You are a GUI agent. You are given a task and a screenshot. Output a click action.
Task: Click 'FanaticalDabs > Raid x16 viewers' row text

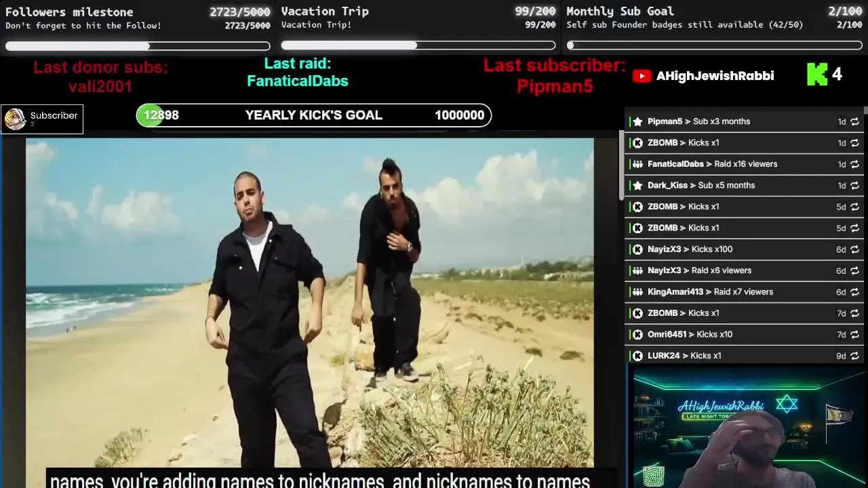point(712,164)
